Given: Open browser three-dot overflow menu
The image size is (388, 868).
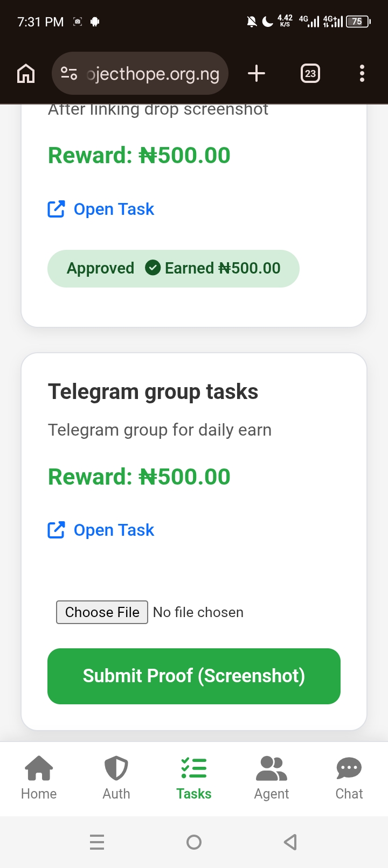Looking at the screenshot, I should (362, 73).
